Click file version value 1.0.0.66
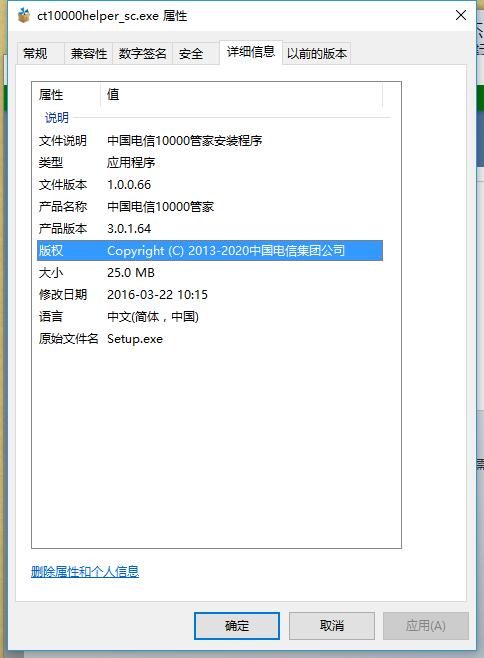 pyautogui.click(x=129, y=185)
